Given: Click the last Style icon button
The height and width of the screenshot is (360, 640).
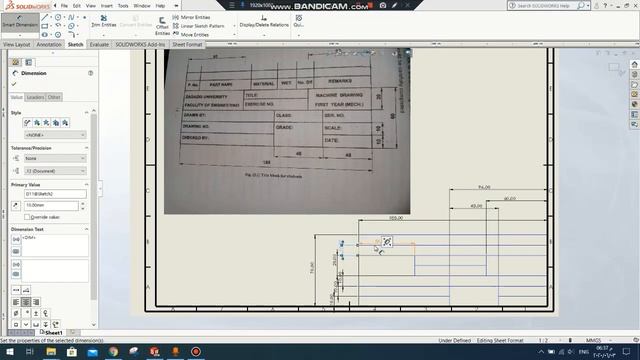Looking at the screenshot, I should 65,122.
